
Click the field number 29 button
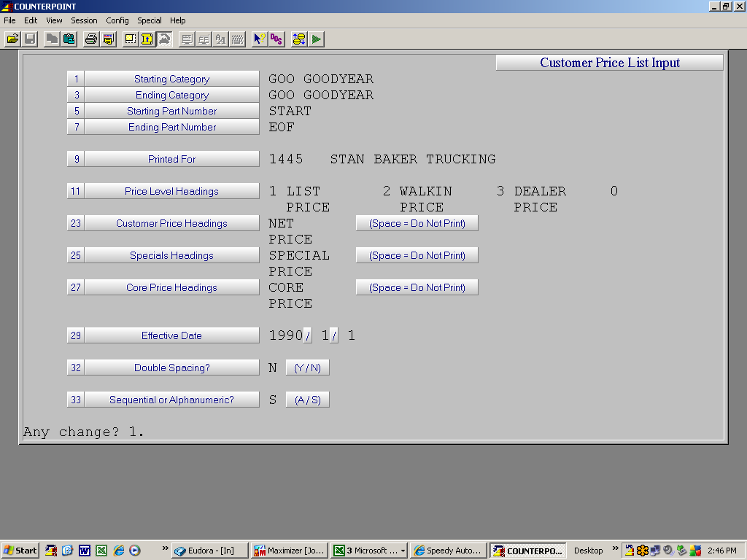[x=76, y=335]
